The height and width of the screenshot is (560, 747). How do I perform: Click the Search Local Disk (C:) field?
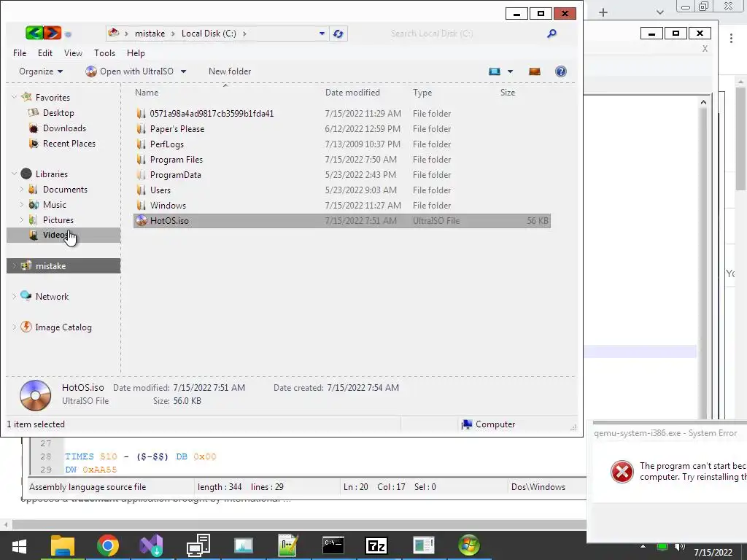click(x=465, y=34)
